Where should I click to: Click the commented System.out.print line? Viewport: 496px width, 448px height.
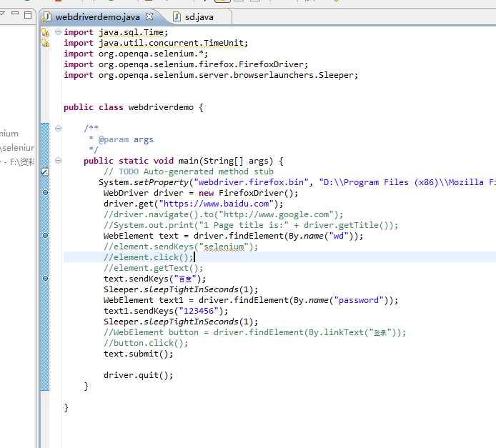[251, 225]
